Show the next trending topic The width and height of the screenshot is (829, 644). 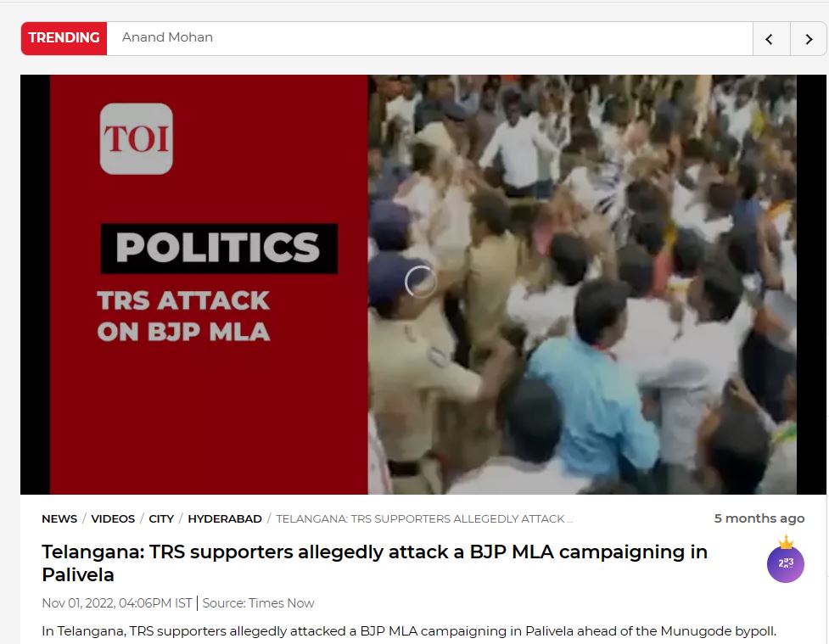point(809,38)
